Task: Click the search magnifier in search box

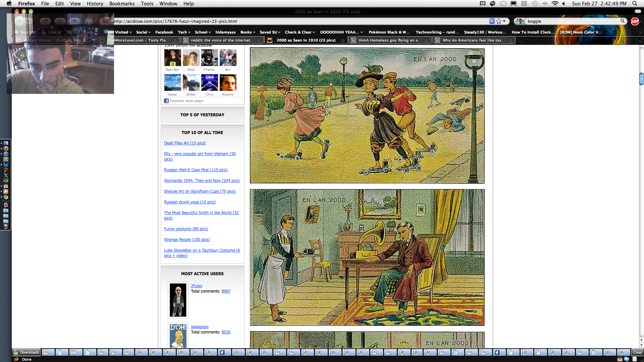Action: pos(623,21)
